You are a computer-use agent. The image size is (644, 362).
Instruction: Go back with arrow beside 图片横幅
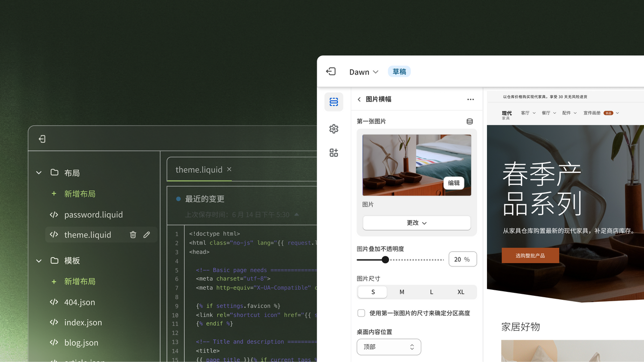(359, 100)
